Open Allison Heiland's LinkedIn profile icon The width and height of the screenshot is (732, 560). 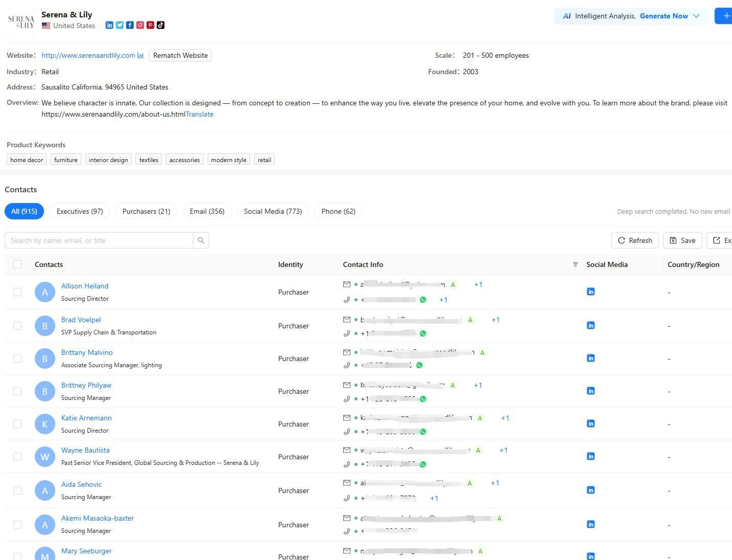coord(591,292)
